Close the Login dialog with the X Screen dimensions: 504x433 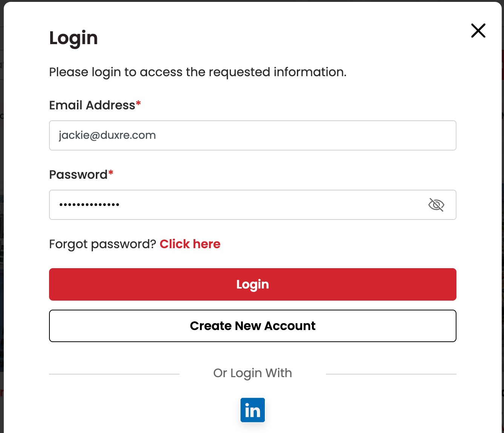(x=478, y=31)
